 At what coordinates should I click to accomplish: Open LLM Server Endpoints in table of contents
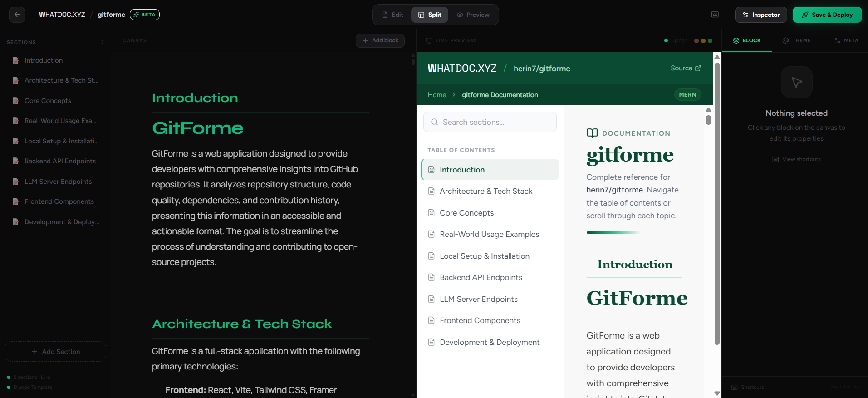pyautogui.click(x=490, y=299)
